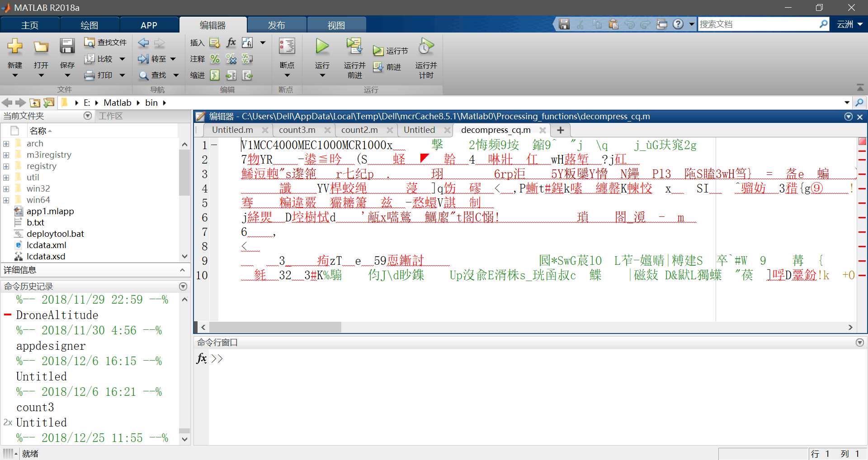The width and height of the screenshot is (868, 460).
Task: Click the quick access Paste icon
Action: (x=613, y=24)
